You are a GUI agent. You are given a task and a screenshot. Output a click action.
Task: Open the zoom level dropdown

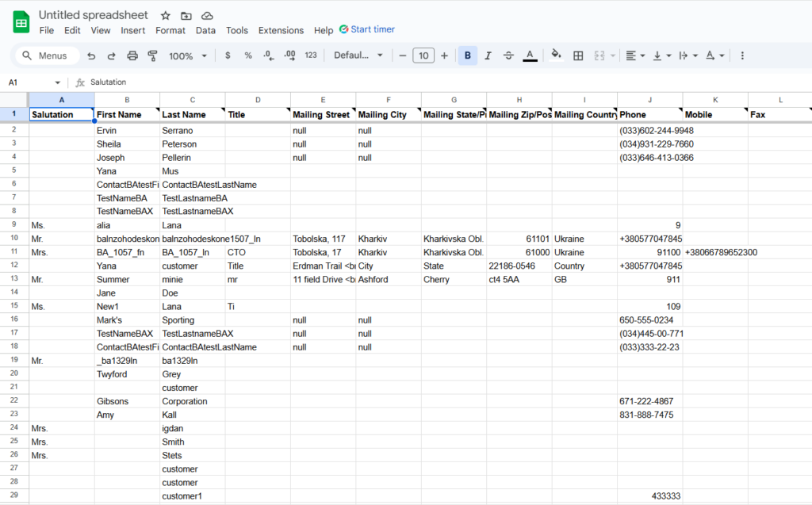point(187,55)
